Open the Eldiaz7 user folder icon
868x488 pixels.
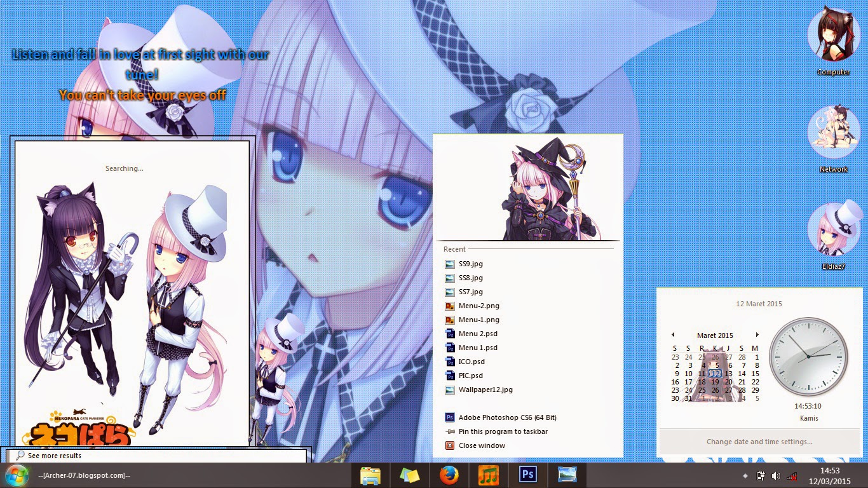833,236
